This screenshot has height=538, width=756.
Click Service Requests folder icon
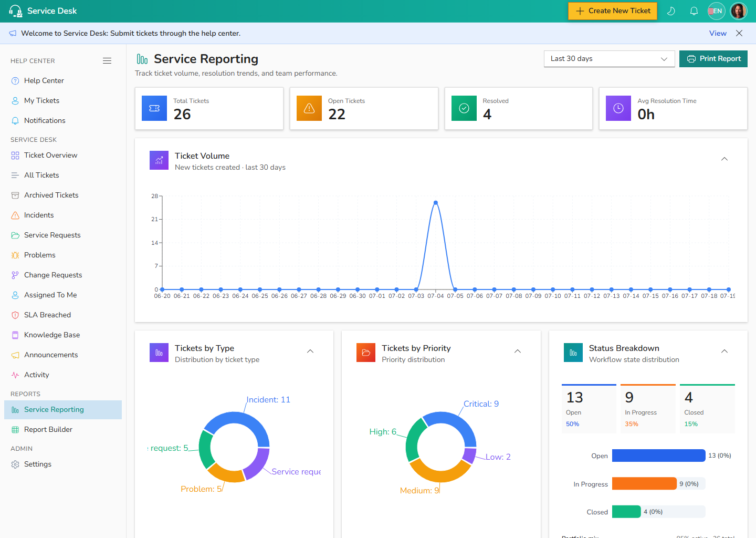click(x=15, y=235)
